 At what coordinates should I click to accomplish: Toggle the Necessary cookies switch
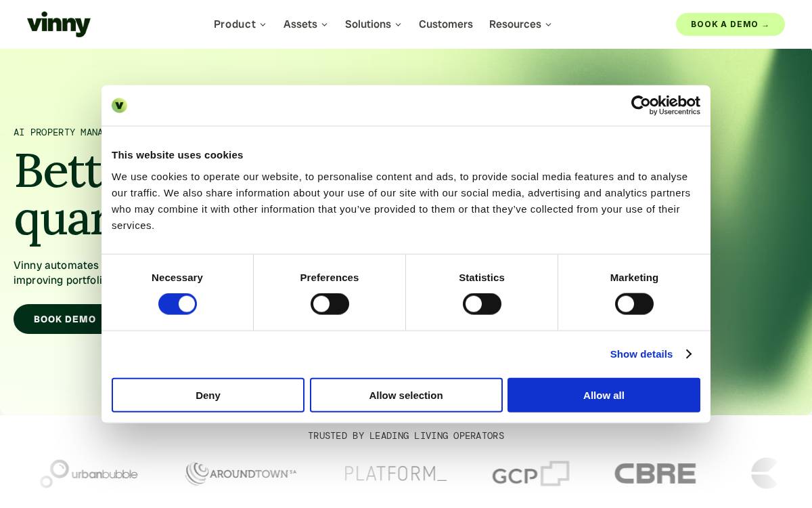(x=177, y=304)
